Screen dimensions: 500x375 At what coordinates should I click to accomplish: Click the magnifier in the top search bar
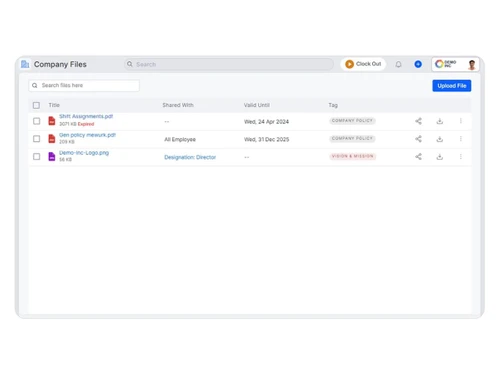click(130, 64)
